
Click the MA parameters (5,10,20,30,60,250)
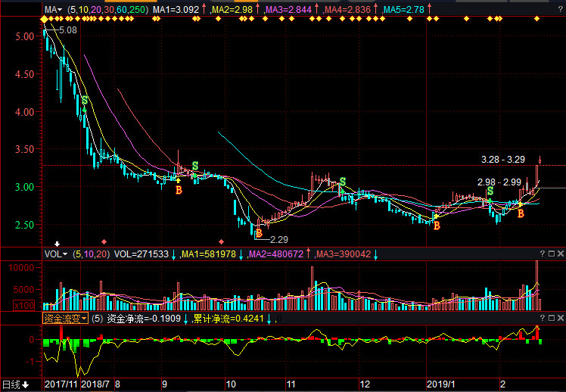[x=107, y=11]
